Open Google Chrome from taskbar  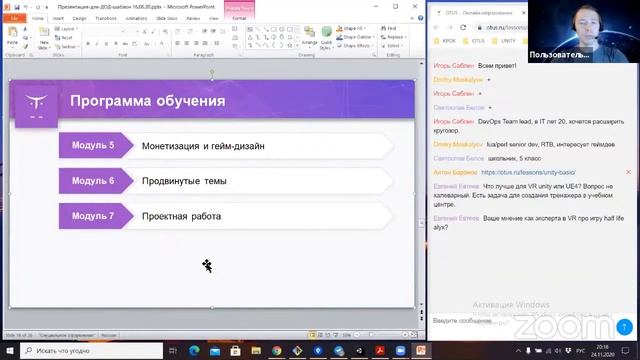point(277,351)
